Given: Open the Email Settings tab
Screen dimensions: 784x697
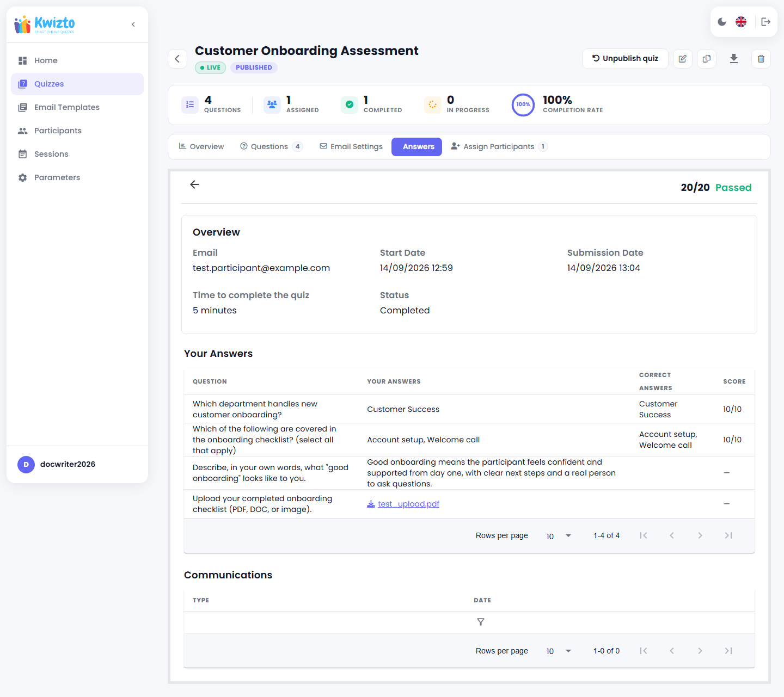Looking at the screenshot, I should coord(351,147).
